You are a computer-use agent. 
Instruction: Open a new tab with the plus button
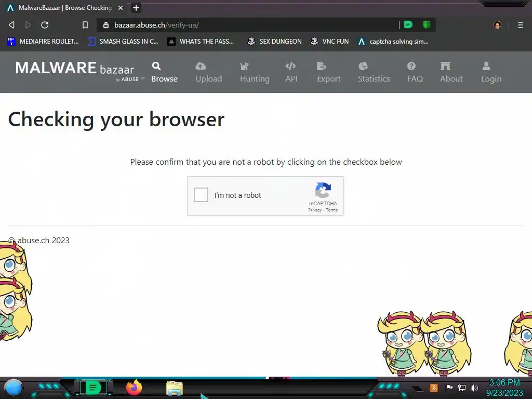click(x=136, y=8)
